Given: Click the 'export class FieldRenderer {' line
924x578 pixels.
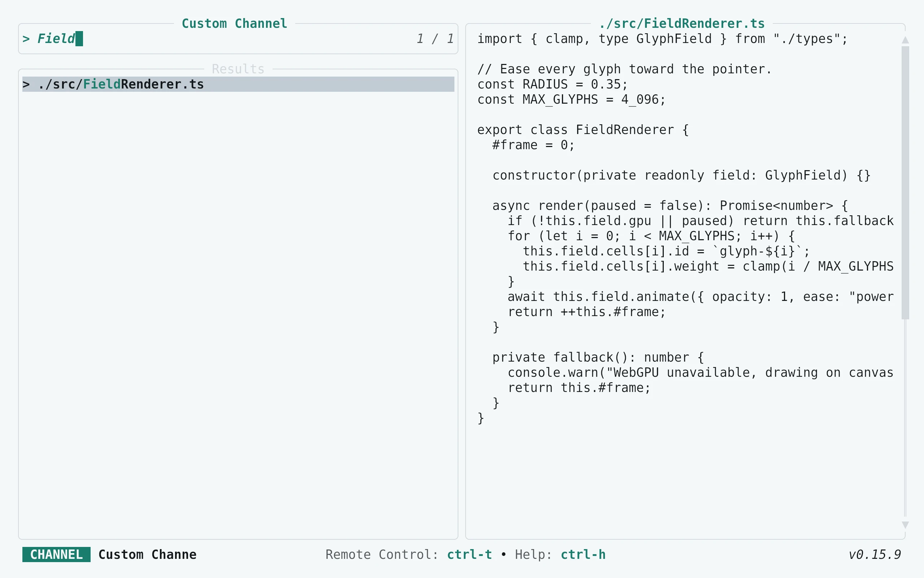Looking at the screenshot, I should [x=583, y=130].
